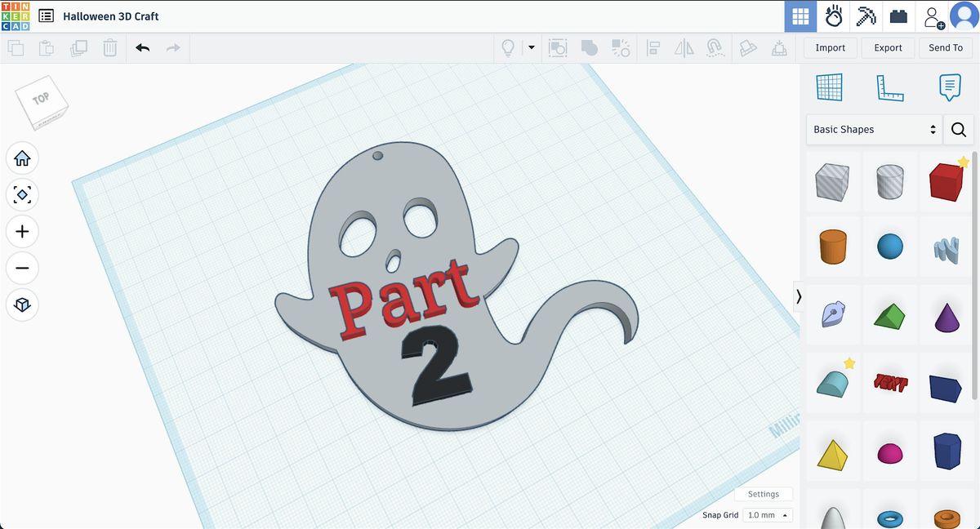The width and height of the screenshot is (980, 529).
Task: Open the Snap Grid 1.0 mm dropdown
Action: 768,515
